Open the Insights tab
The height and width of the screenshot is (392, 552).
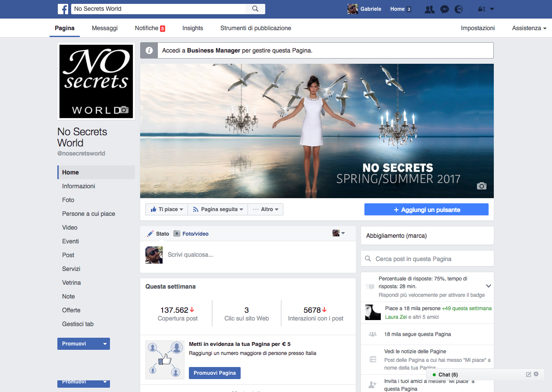click(x=193, y=28)
